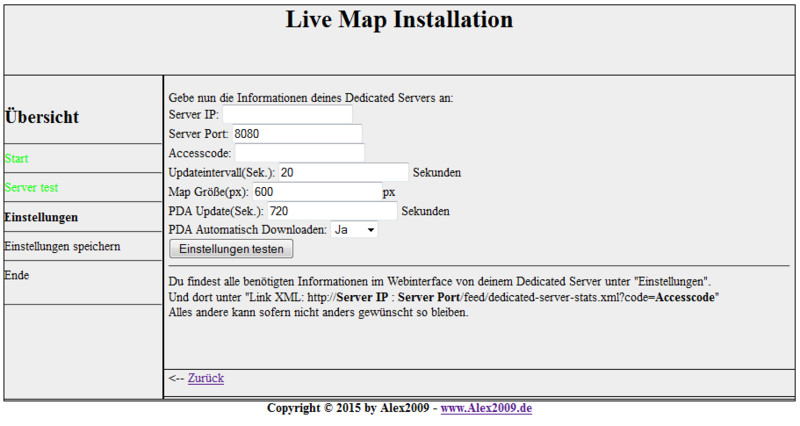Click the PDA Automatisch Downloaden label
Viewport: 800px width, 426px height.
coord(246,230)
